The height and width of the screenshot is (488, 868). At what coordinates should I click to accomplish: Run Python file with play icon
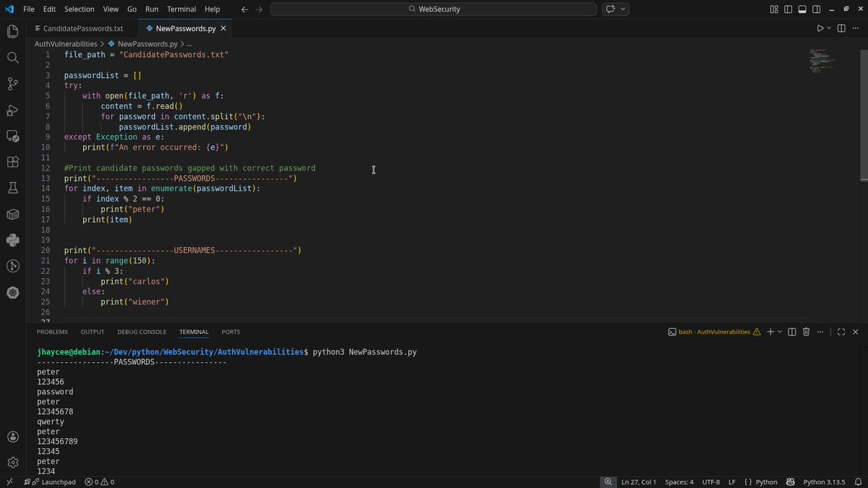(x=820, y=28)
